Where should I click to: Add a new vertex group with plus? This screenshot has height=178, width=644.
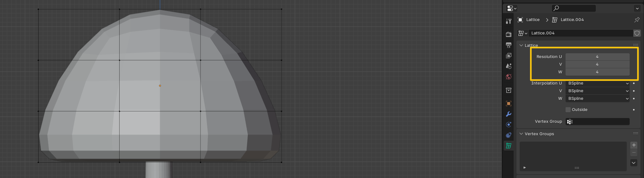click(634, 145)
